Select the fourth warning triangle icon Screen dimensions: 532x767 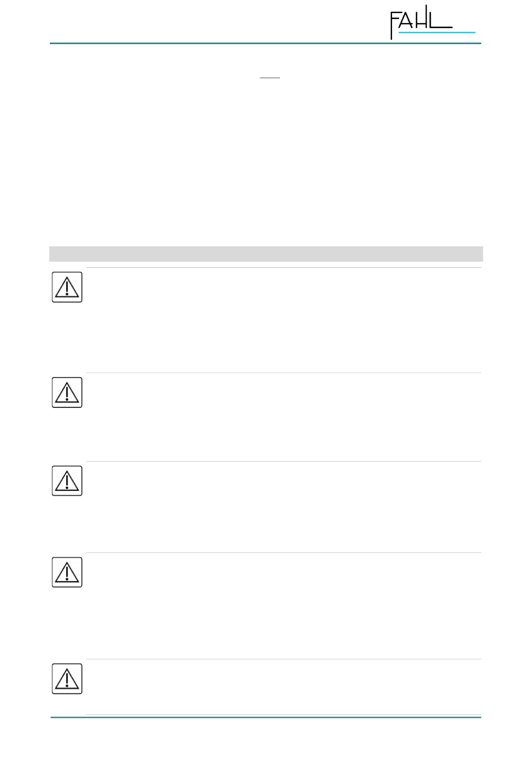pos(67,572)
